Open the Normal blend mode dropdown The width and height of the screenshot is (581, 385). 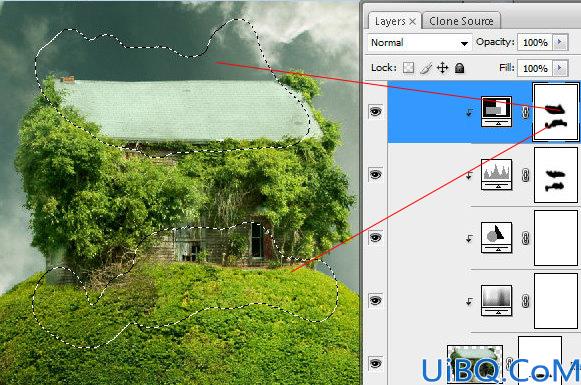[420, 43]
